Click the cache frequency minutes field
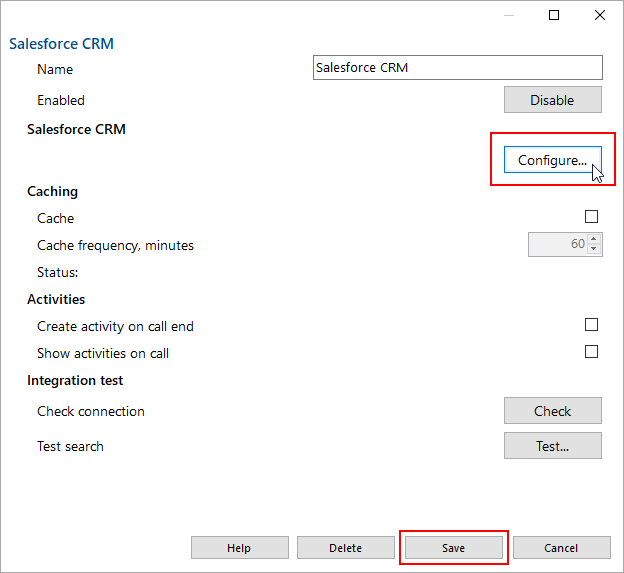Screen dimensions: 624x573 pyautogui.click(x=559, y=244)
